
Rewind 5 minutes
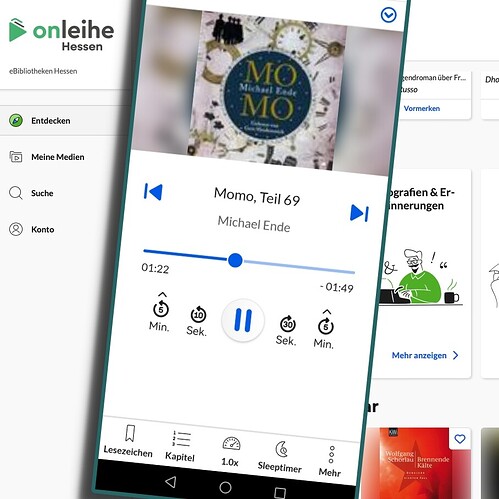click(160, 312)
